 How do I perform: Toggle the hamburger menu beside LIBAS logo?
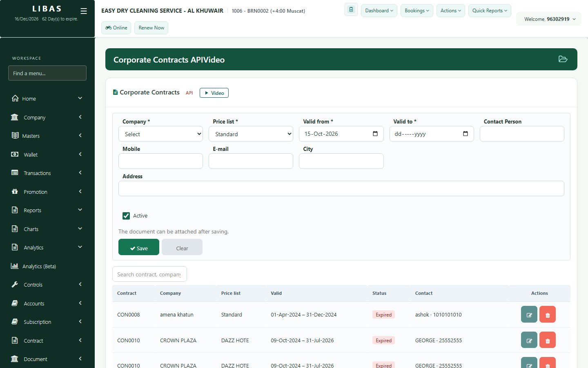(x=84, y=11)
